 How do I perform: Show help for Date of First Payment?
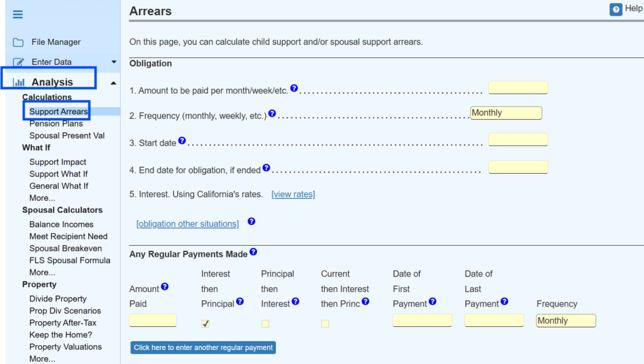click(x=433, y=302)
